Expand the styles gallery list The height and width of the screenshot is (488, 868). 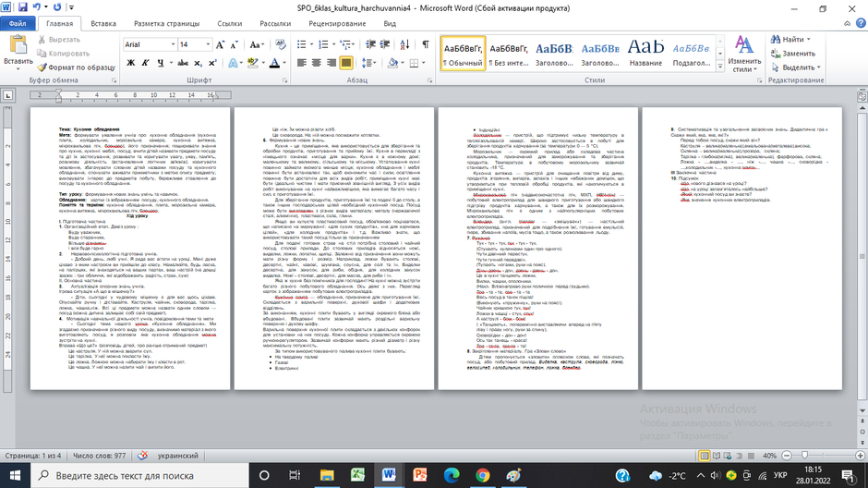pyautogui.click(x=720, y=67)
